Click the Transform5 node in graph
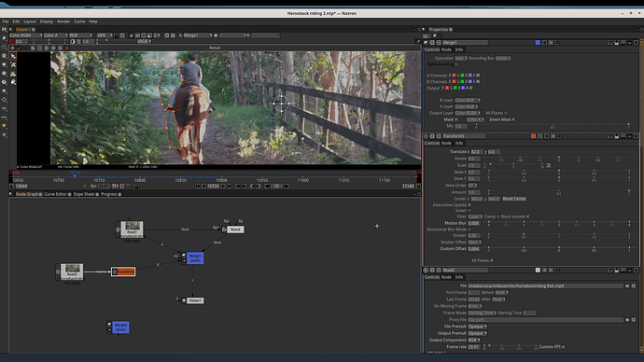The image size is (644, 362). point(123,271)
